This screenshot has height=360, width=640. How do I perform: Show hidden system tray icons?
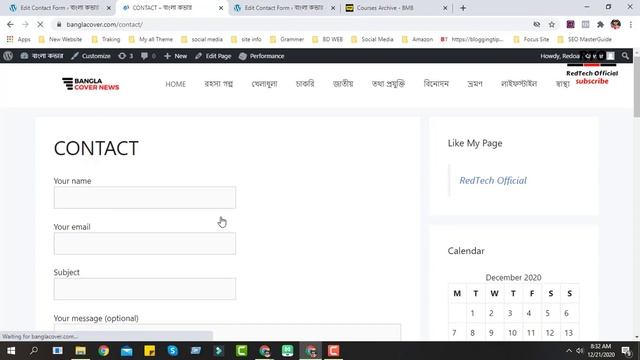pos(569,351)
